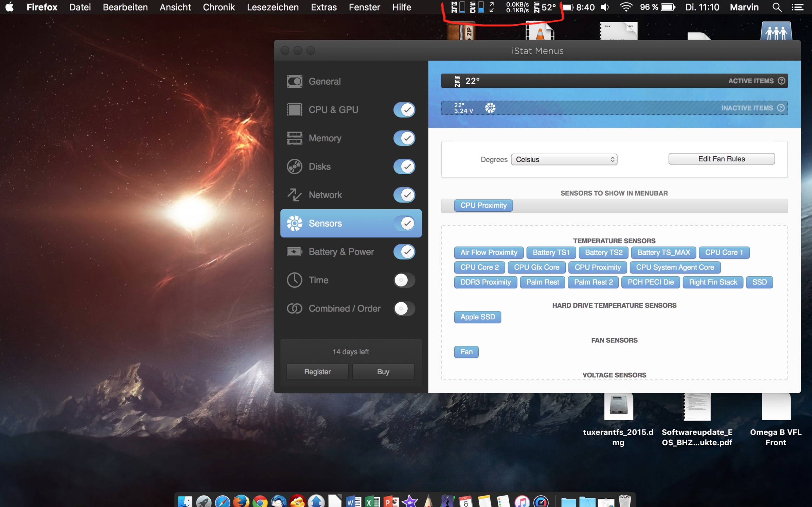Open Spotlight search magnifier in menu bar

(776, 7)
